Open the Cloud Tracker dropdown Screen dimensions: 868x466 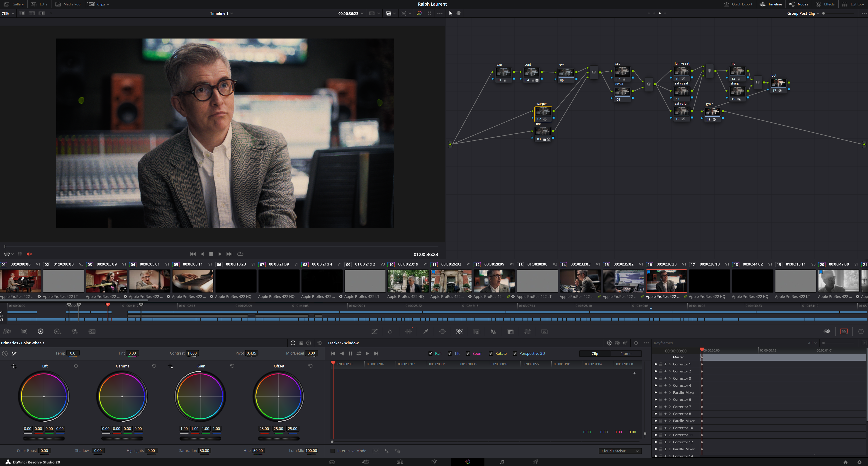[620, 451]
